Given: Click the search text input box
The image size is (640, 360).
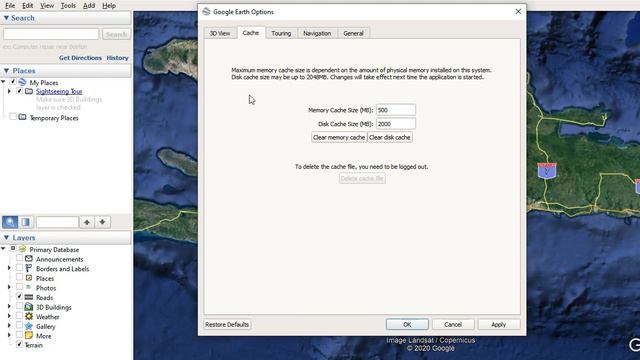Looking at the screenshot, I should pos(51,34).
